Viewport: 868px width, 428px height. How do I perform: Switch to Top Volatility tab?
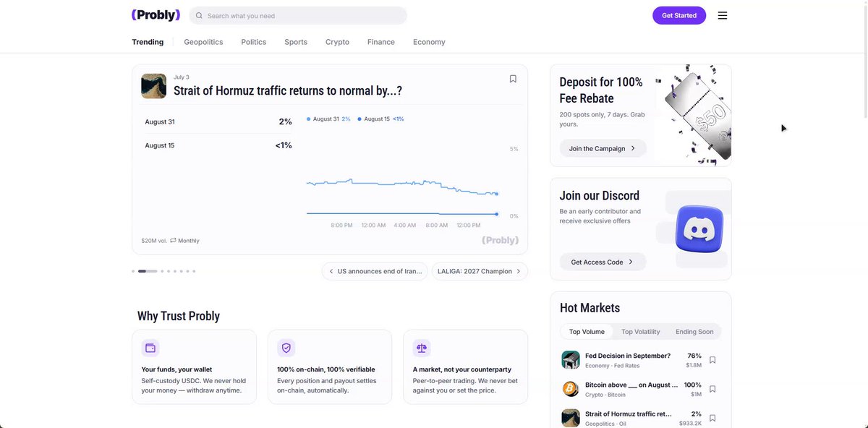coord(641,332)
